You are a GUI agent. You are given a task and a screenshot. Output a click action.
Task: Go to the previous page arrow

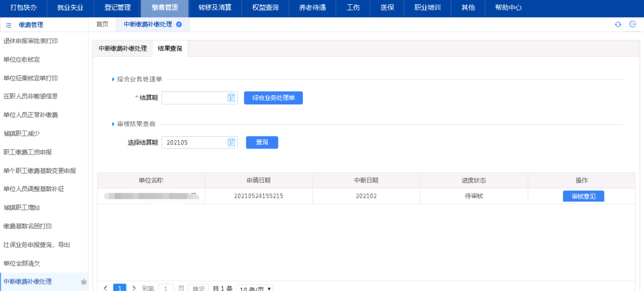pyautogui.click(x=106, y=288)
